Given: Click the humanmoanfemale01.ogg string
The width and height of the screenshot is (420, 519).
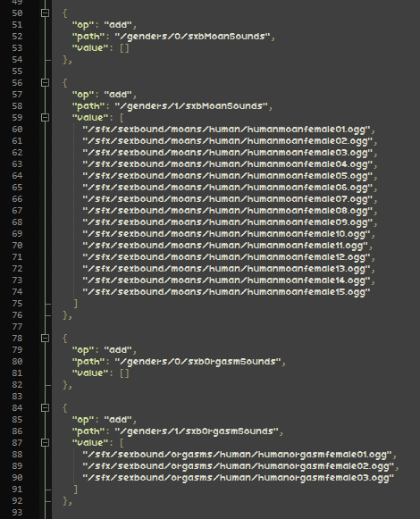Looking at the screenshot, I should pos(227,130).
